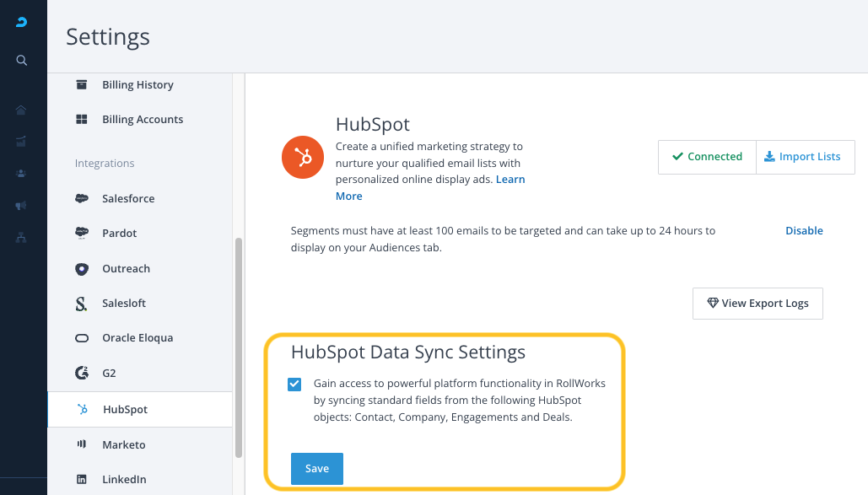Open Salesforce integration settings
The width and height of the screenshot is (868, 495).
128,199
